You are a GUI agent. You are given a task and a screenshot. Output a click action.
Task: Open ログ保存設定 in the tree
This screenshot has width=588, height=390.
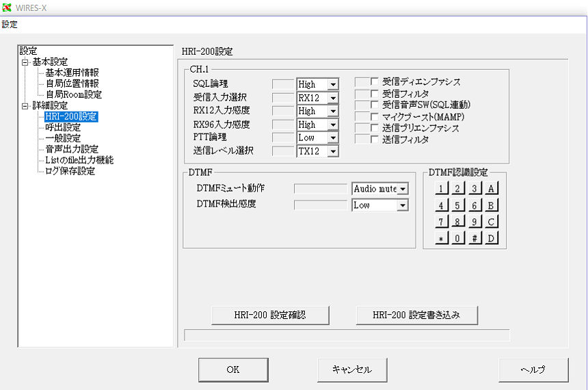pyautogui.click(x=70, y=171)
